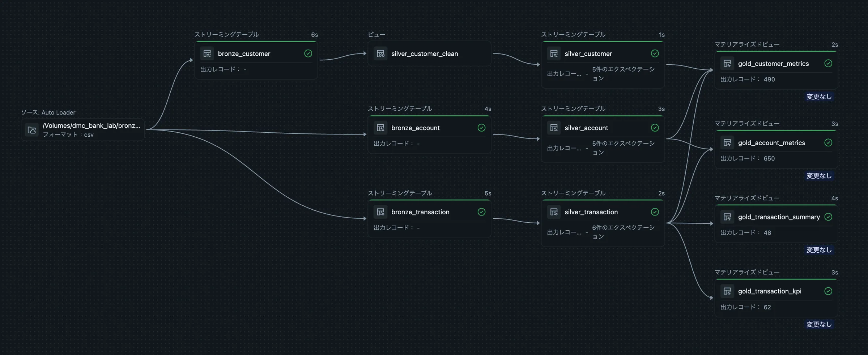Click the gold_transaction_summary materialized view icon
The image size is (868, 355).
[x=727, y=217]
